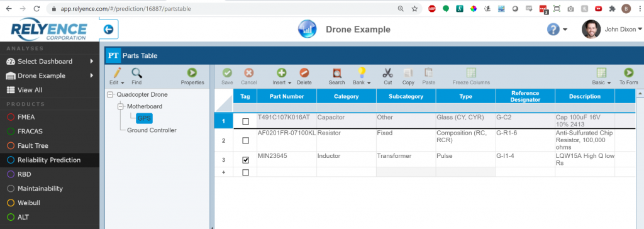Select the Ground Controller tree item
This screenshot has height=229, width=644.
tap(152, 130)
